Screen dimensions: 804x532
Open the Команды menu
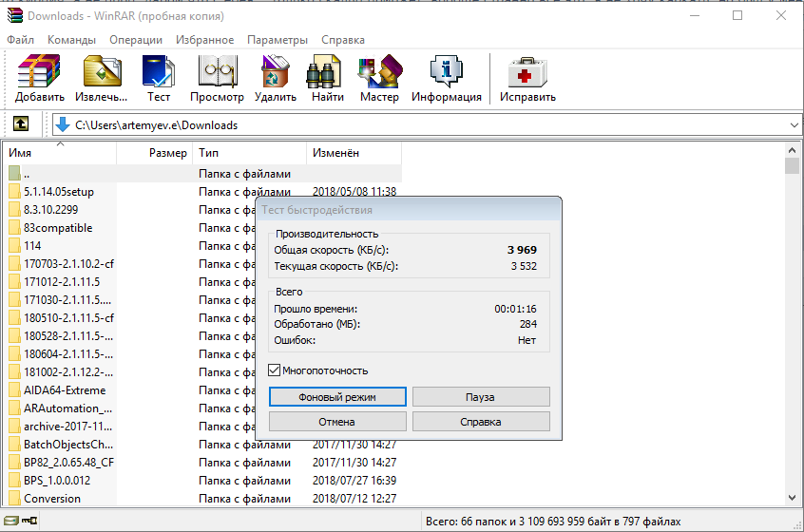[71, 40]
